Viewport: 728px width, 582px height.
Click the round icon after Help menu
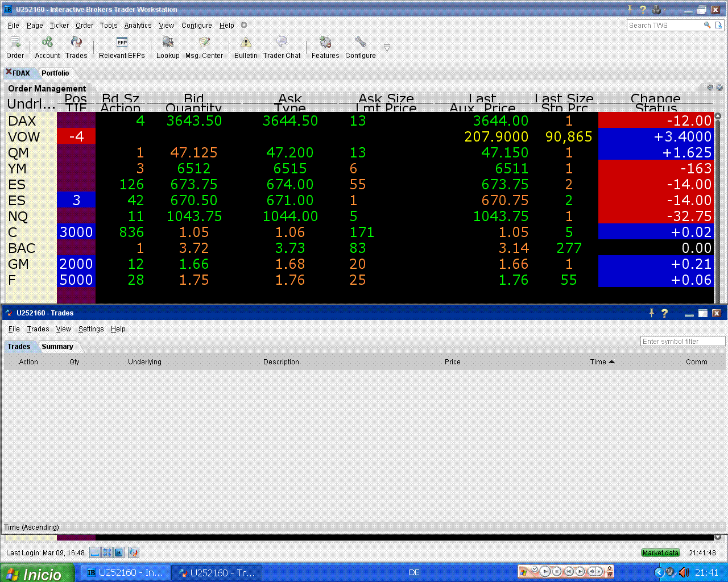point(244,25)
